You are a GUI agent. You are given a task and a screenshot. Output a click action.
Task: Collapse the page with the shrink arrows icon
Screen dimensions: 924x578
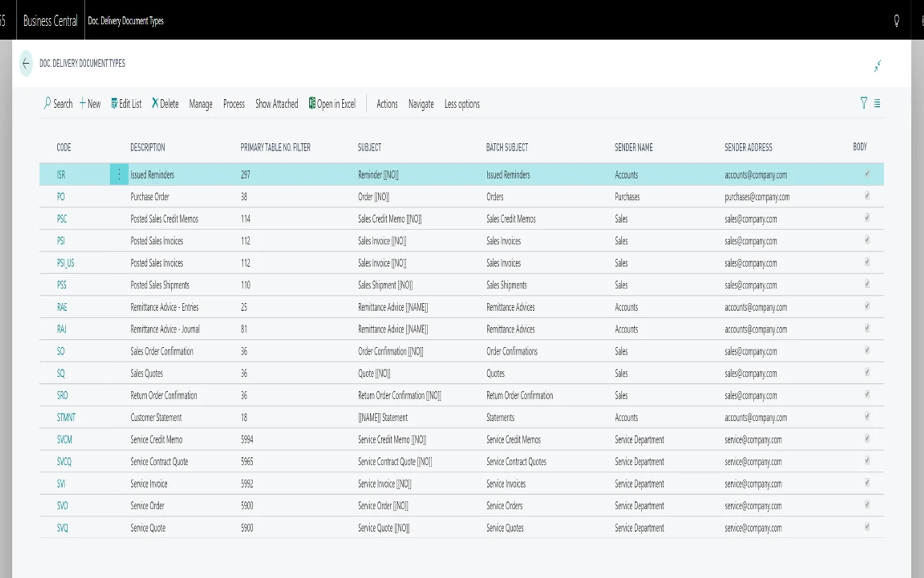(x=877, y=66)
